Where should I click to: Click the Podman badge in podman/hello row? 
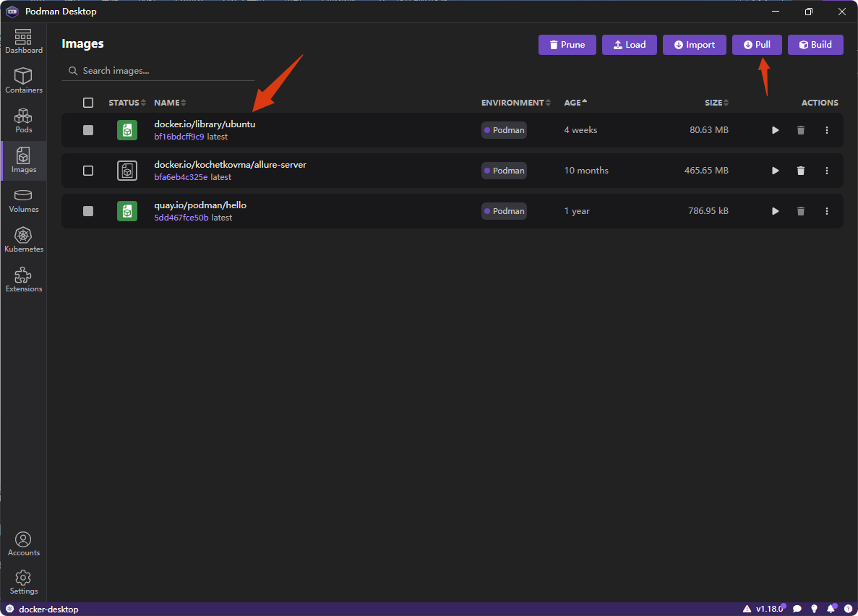(504, 211)
